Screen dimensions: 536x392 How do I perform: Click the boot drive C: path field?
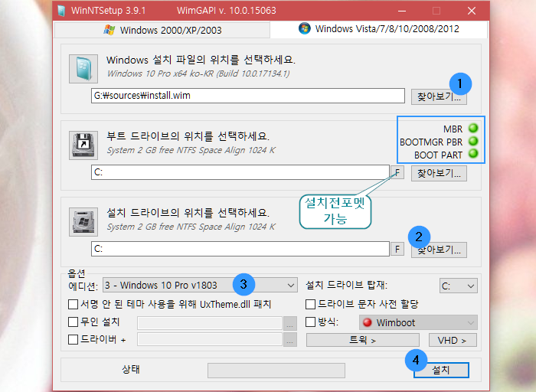240,172
